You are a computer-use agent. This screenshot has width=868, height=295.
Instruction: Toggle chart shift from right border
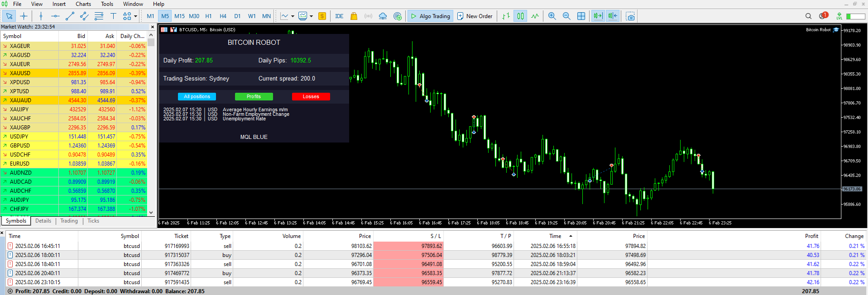click(613, 16)
